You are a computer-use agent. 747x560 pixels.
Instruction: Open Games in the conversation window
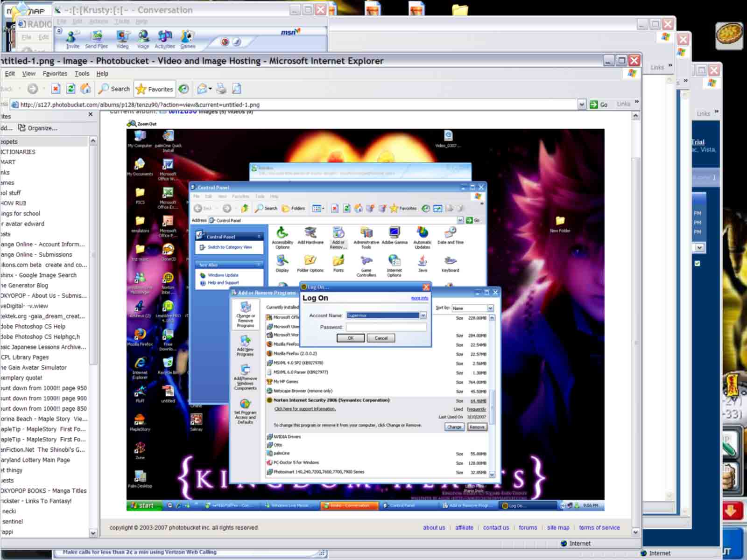tap(188, 39)
